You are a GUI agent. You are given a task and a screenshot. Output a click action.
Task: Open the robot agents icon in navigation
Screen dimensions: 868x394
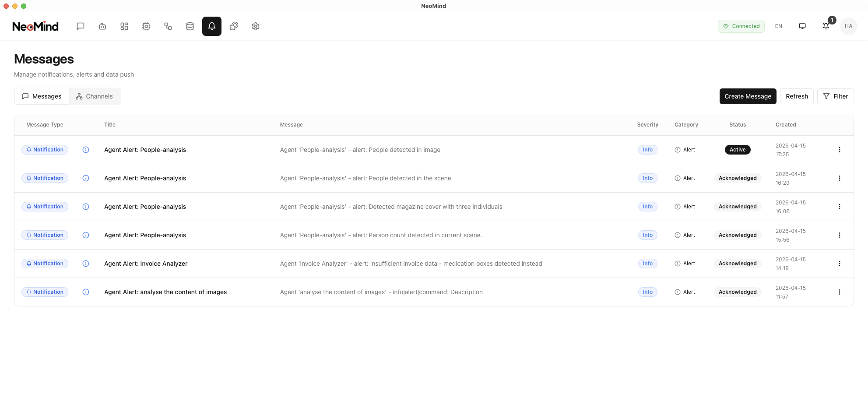pyautogui.click(x=102, y=26)
